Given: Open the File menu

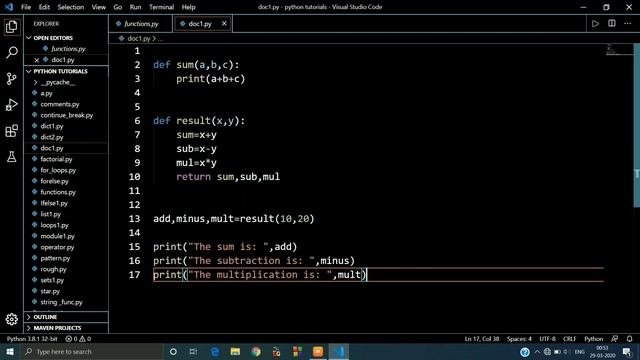Looking at the screenshot, I should (x=26, y=7).
